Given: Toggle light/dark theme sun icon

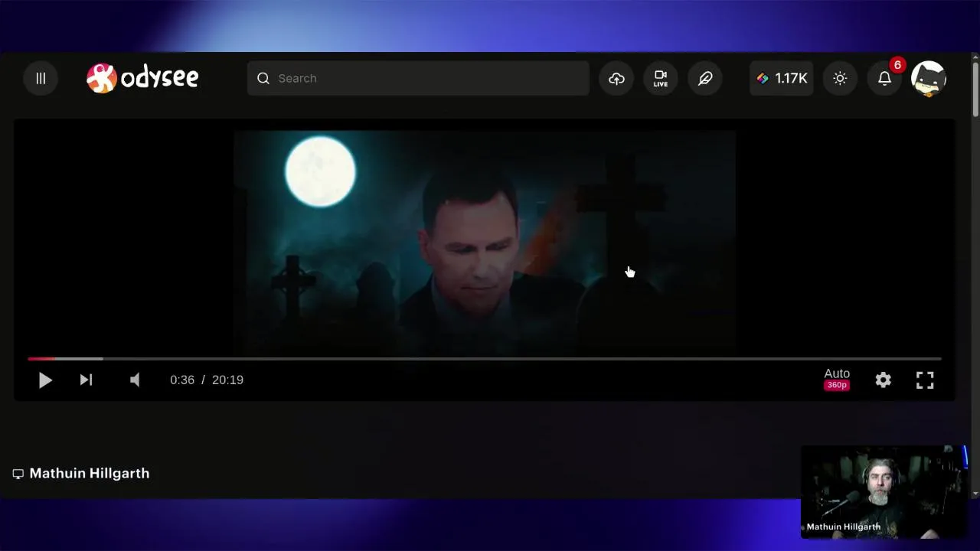Looking at the screenshot, I should [x=840, y=78].
